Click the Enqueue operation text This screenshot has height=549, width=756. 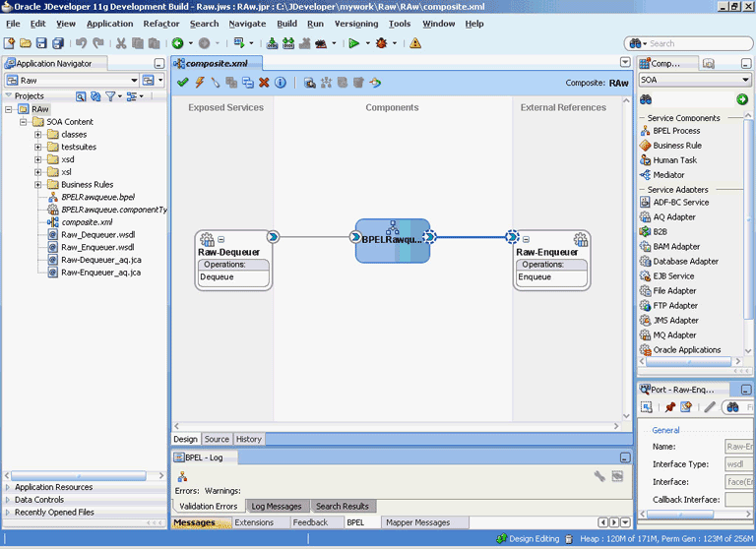535,277
